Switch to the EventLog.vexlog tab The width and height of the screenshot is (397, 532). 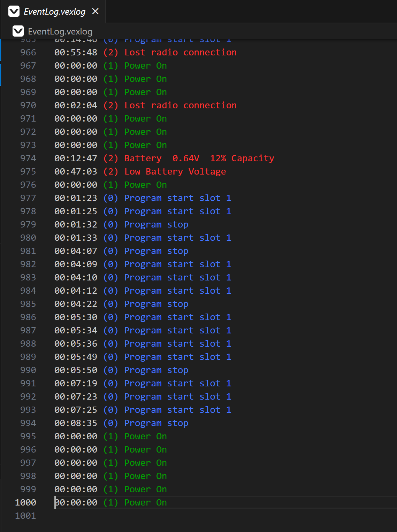[x=54, y=11]
